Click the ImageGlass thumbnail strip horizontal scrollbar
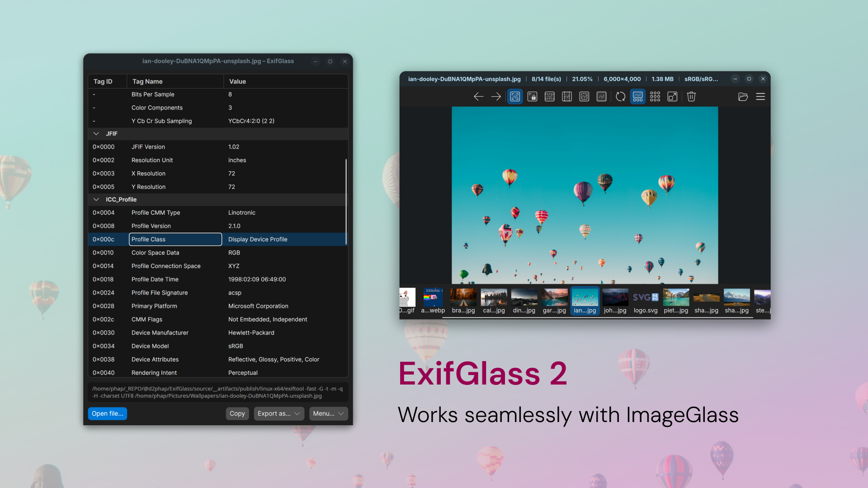This screenshot has width=868, height=488. (x=598, y=318)
